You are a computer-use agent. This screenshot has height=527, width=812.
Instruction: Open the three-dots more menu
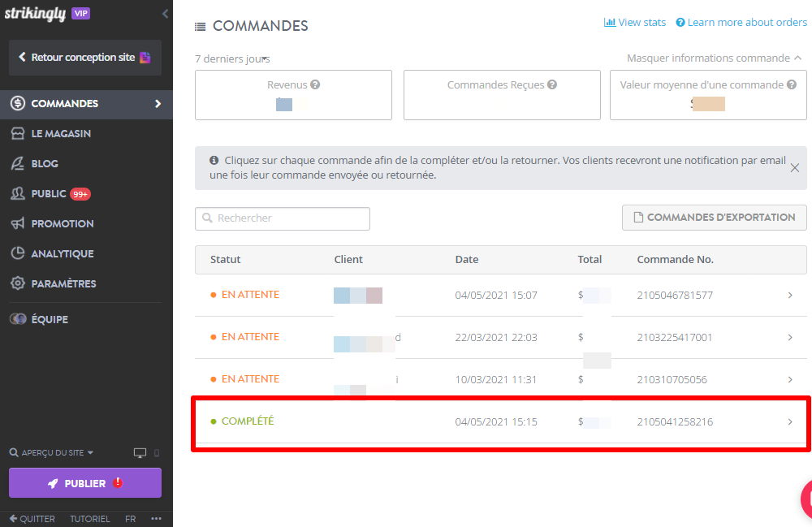(x=157, y=519)
